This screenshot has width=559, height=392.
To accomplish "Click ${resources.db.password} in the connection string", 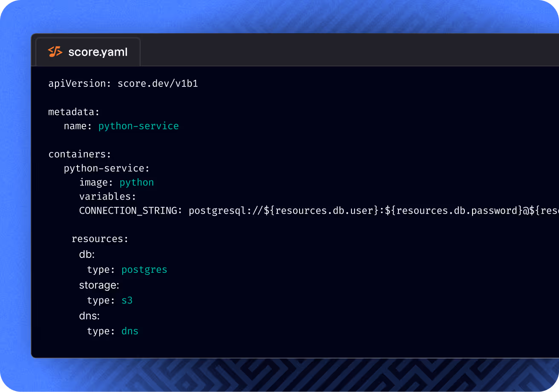I will point(454,210).
